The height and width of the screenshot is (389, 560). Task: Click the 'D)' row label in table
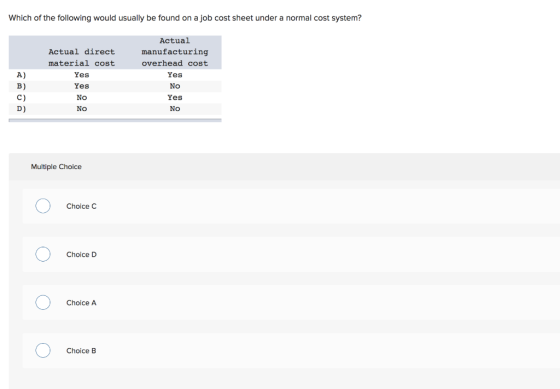coord(21,109)
